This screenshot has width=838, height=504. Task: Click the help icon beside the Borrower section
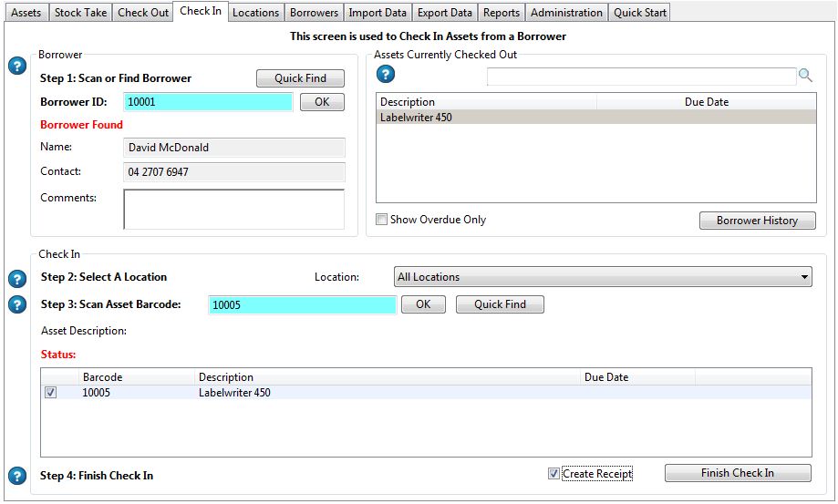(16, 67)
